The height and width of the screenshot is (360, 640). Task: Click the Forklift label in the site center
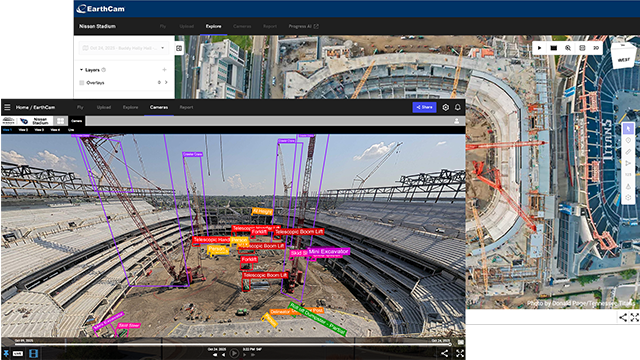click(x=249, y=259)
